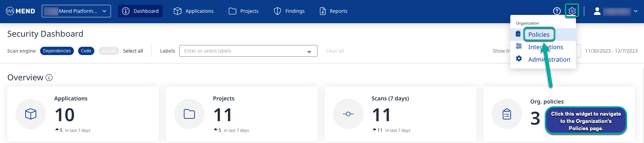Click Select all scan engines
This screenshot has width=644, height=143.
133,51
